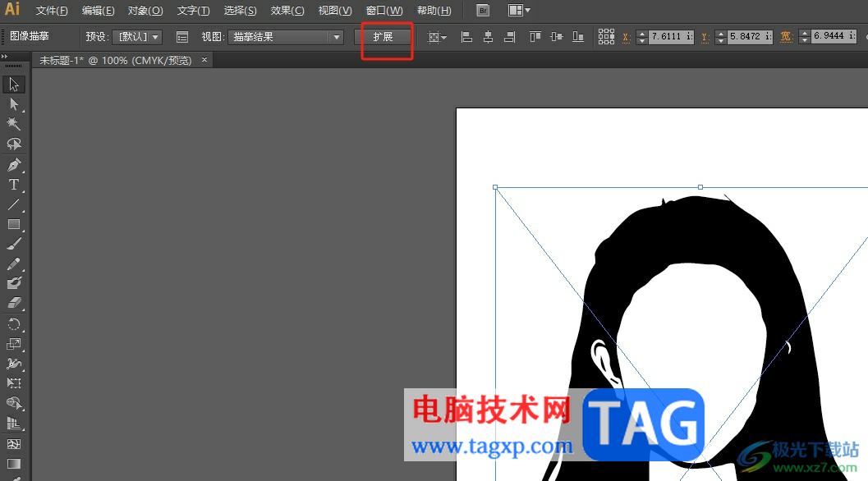Screen dimensions: 868x481
Task: Click the X label link
Action: pyautogui.click(x=626, y=37)
